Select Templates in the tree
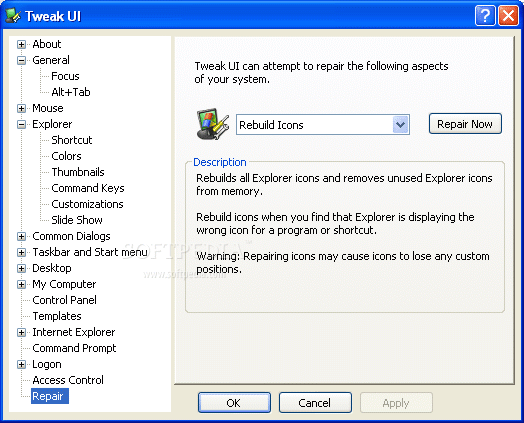This screenshot has width=524, height=423. tap(57, 316)
